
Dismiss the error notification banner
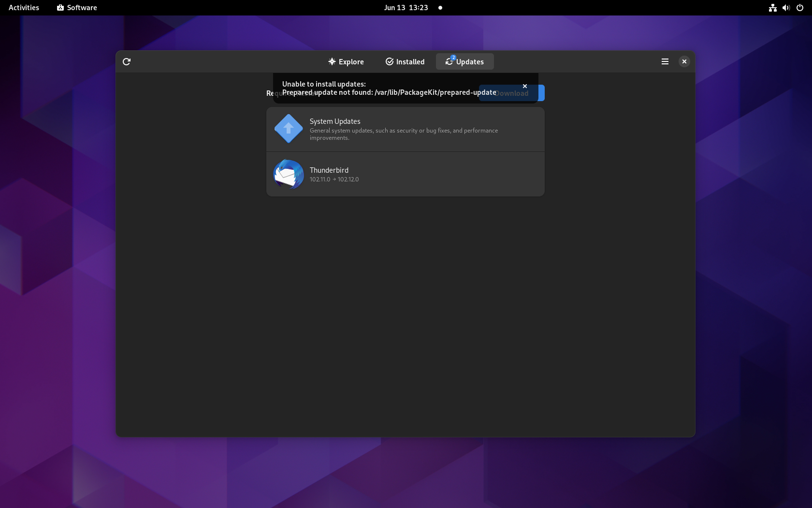pyautogui.click(x=525, y=86)
